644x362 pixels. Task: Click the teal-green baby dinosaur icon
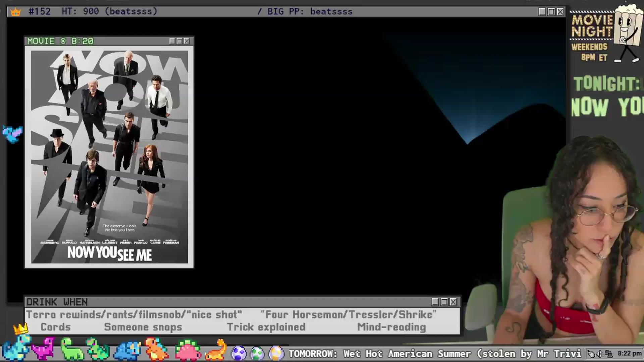(x=98, y=349)
